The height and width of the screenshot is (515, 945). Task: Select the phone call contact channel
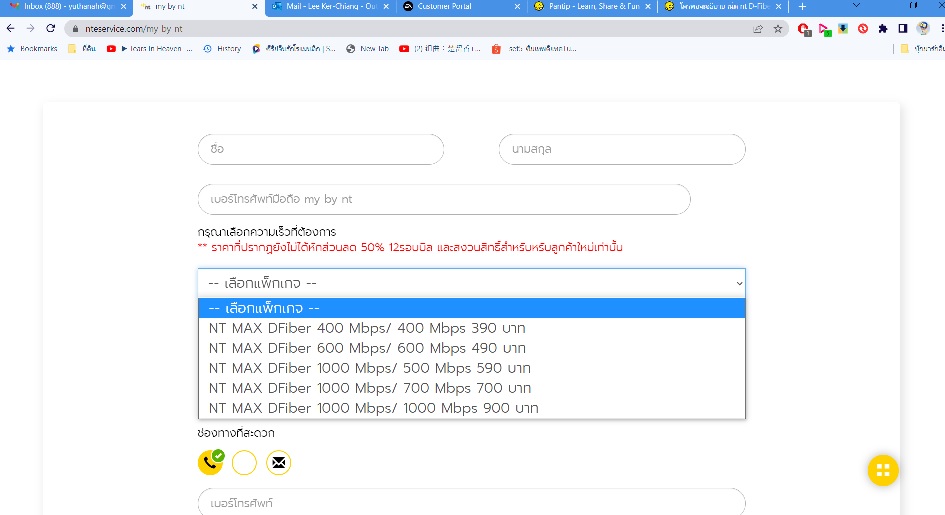click(210, 463)
